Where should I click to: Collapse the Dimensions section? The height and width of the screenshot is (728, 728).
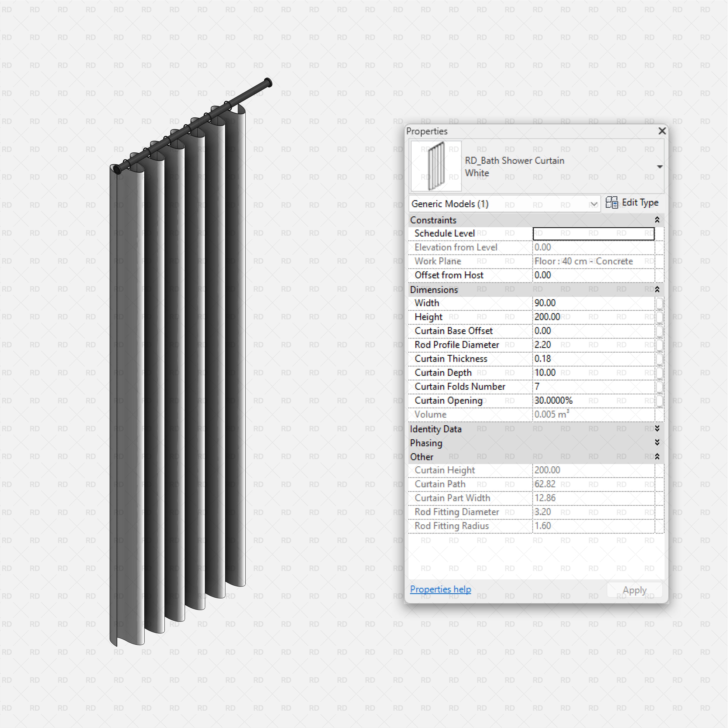pos(657,289)
